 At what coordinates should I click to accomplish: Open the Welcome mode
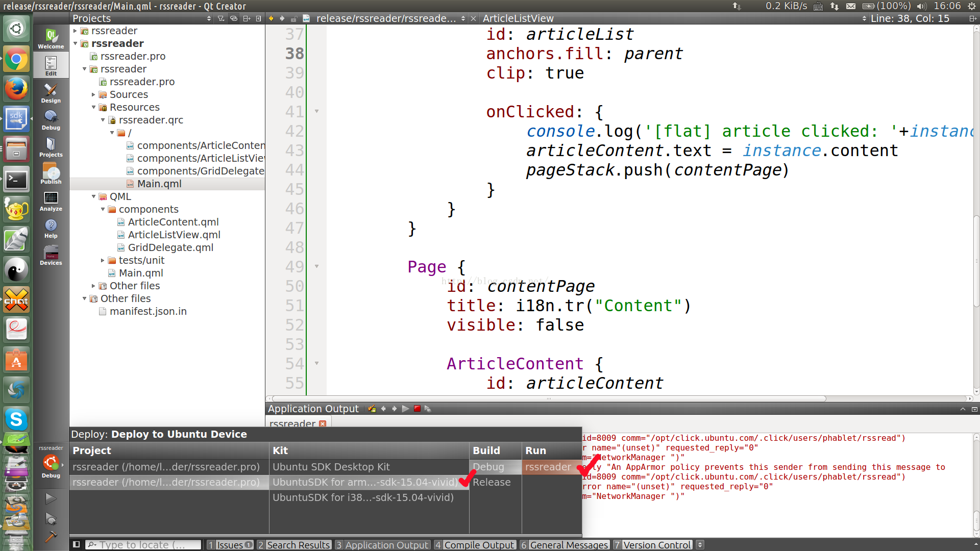coord(51,39)
